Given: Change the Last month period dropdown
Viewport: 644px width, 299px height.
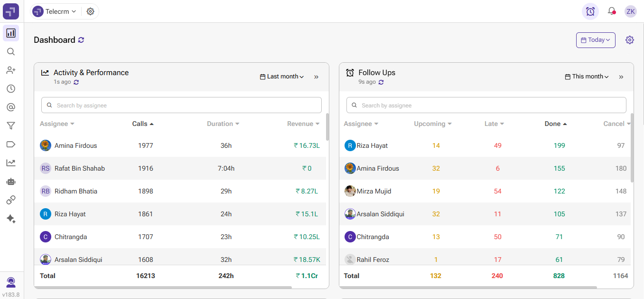Looking at the screenshot, I should click(282, 77).
